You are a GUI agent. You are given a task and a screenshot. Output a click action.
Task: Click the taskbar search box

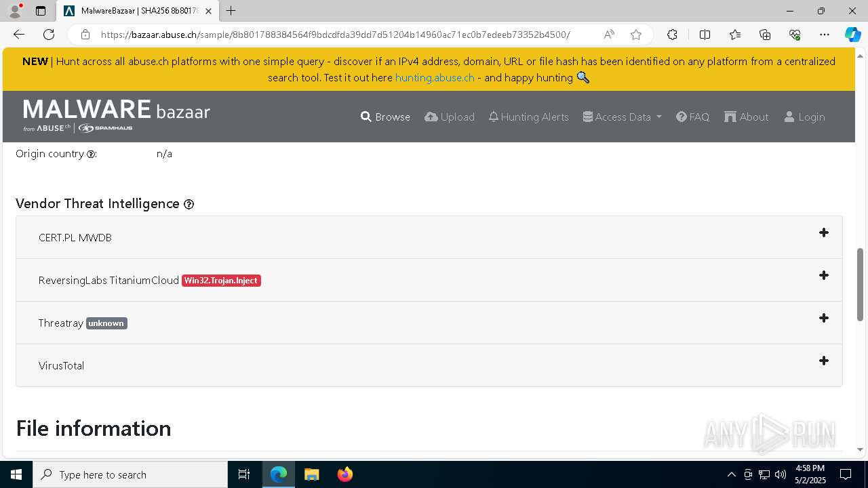(x=130, y=474)
